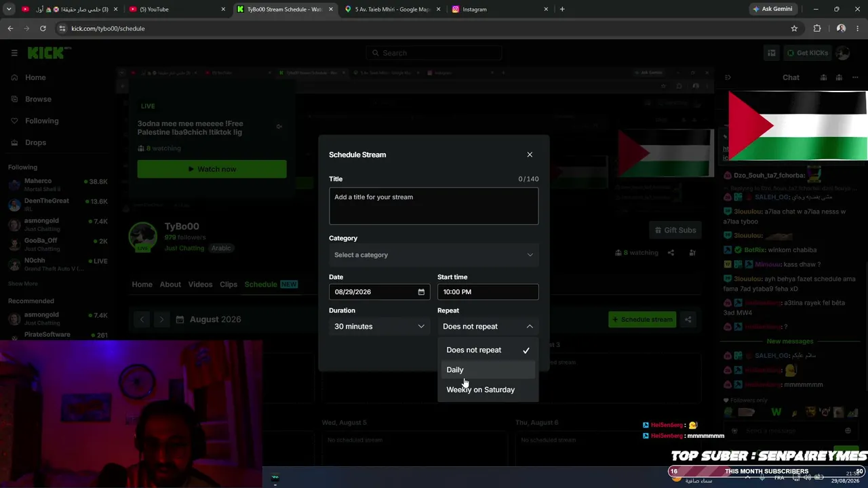Click the Home icon in Kick sidebar
The image size is (868, 488).
tap(14, 77)
